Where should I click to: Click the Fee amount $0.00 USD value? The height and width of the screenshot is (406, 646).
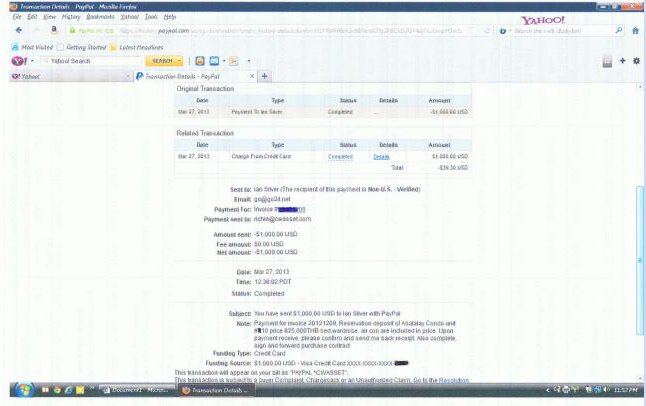pyautogui.click(x=269, y=244)
